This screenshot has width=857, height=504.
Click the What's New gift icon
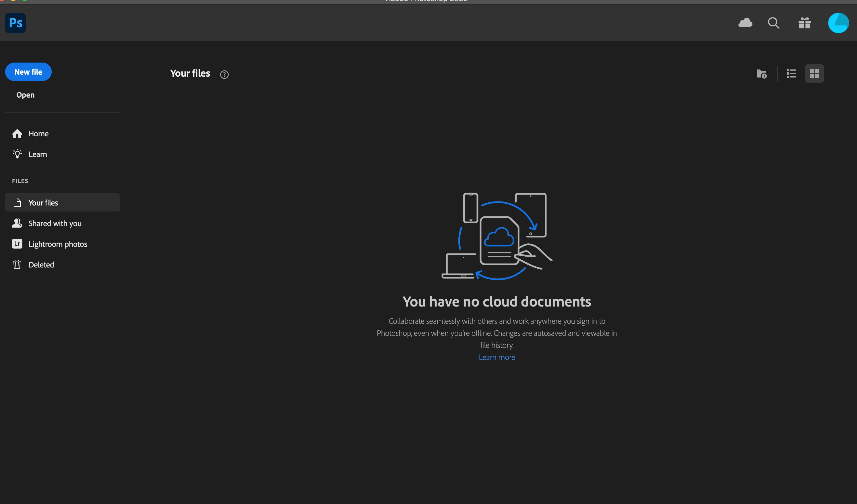(805, 23)
